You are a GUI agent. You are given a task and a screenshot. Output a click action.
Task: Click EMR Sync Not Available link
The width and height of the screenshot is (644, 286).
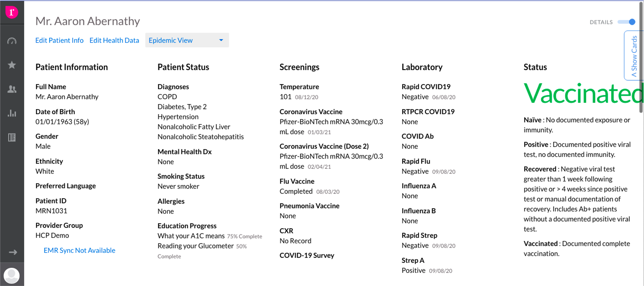coord(79,250)
